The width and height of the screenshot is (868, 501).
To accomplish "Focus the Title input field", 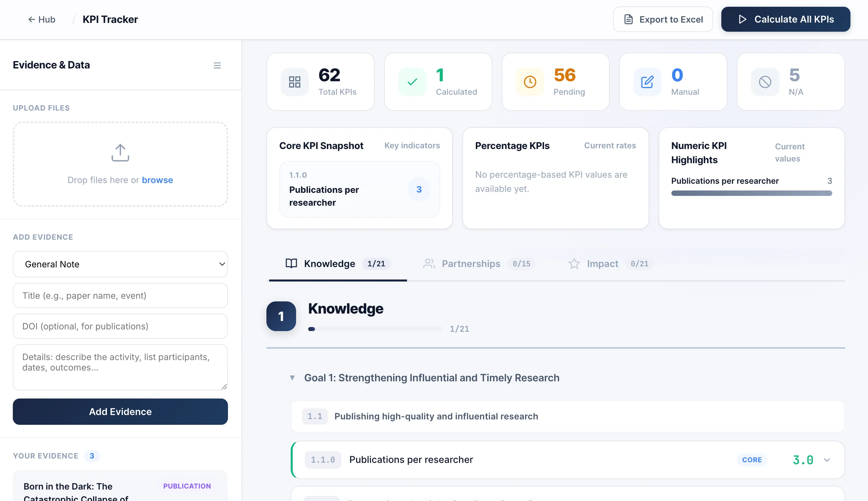I will (x=120, y=296).
